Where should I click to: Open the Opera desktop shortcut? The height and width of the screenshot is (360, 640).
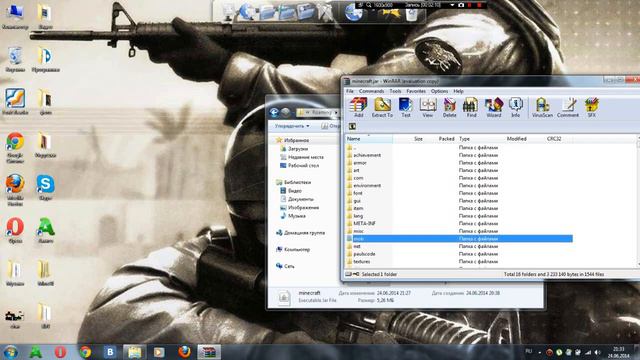tap(15, 231)
